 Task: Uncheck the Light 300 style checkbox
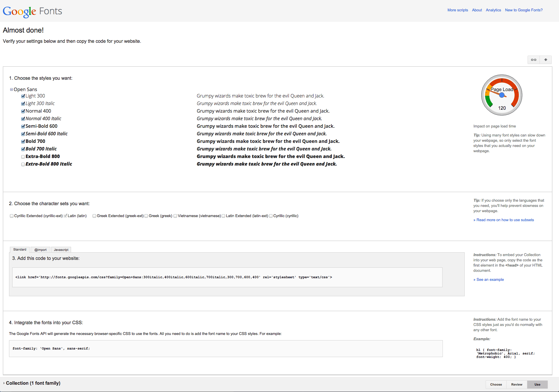[x=23, y=96]
